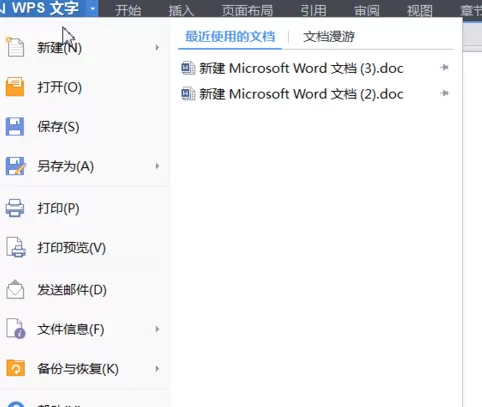Screen dimensions: 482x407
Task: Open recent file 新建 Microsoft Word 文档 (3).doc
Action: (301, 68)
